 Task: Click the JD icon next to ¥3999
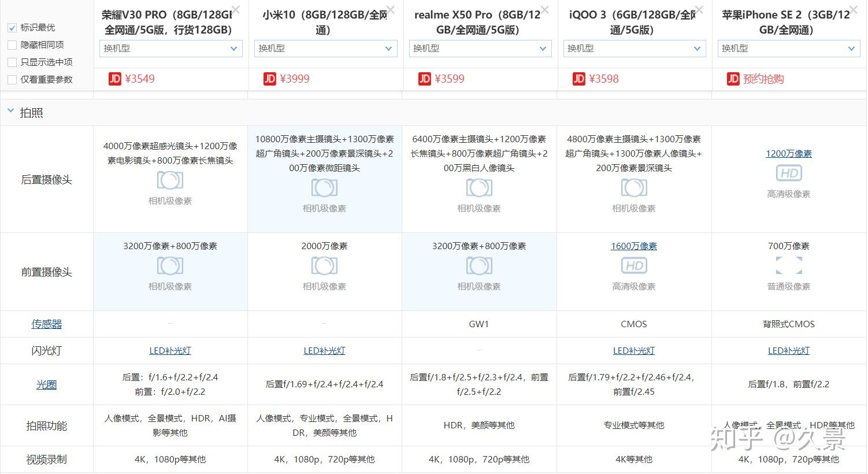tap(269, 79)
